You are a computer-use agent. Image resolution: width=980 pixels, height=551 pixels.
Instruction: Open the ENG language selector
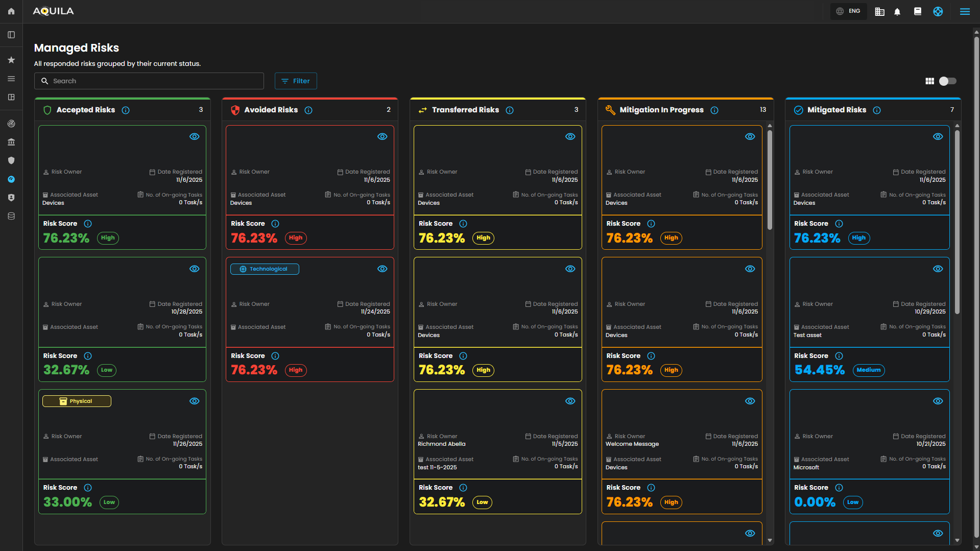pos(848,11)
